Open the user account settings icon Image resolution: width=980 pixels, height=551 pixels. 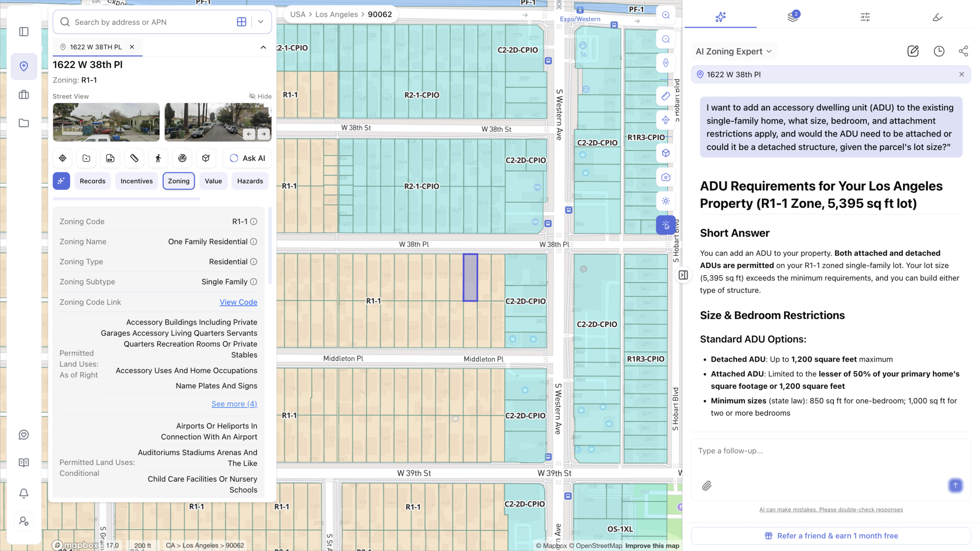24,521
